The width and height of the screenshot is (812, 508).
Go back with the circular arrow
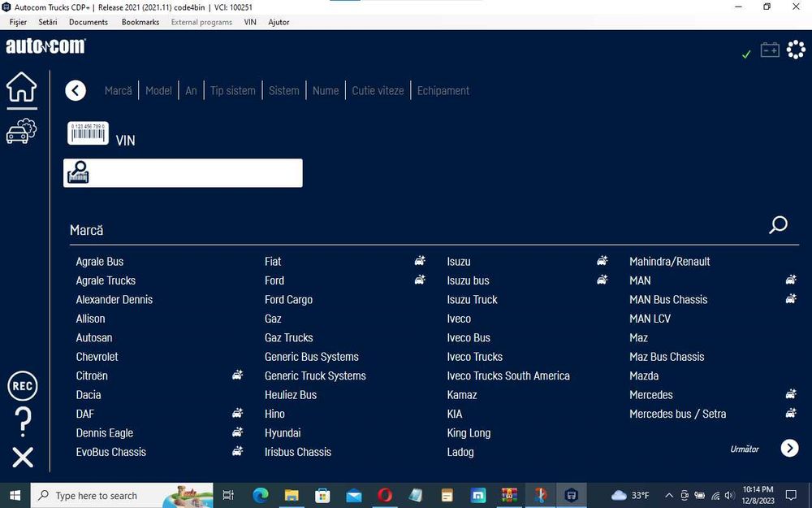[x=76, y=91]
